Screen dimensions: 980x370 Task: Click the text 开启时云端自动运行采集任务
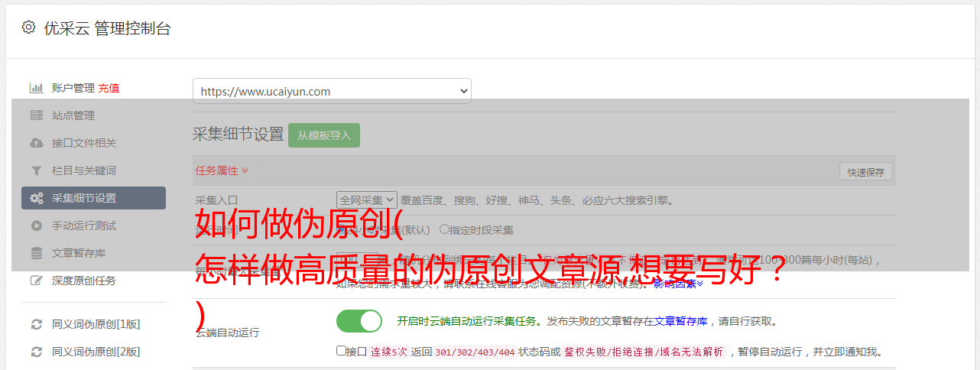pos(466,321)
